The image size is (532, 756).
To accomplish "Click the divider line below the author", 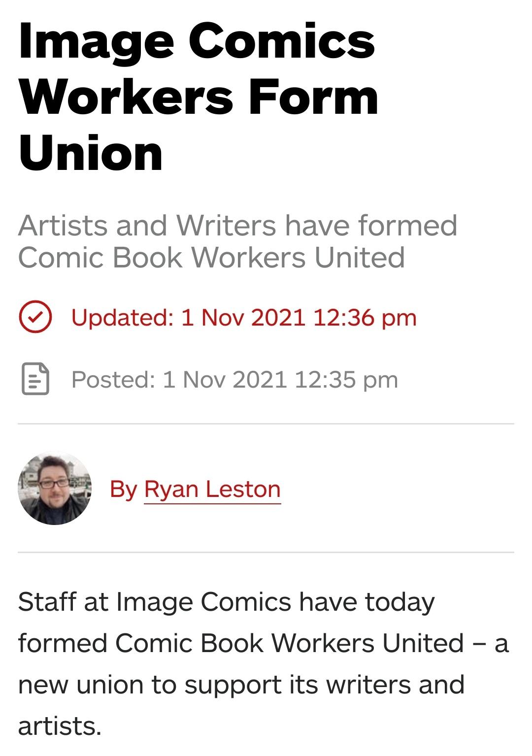I will [x=266, y=552].
